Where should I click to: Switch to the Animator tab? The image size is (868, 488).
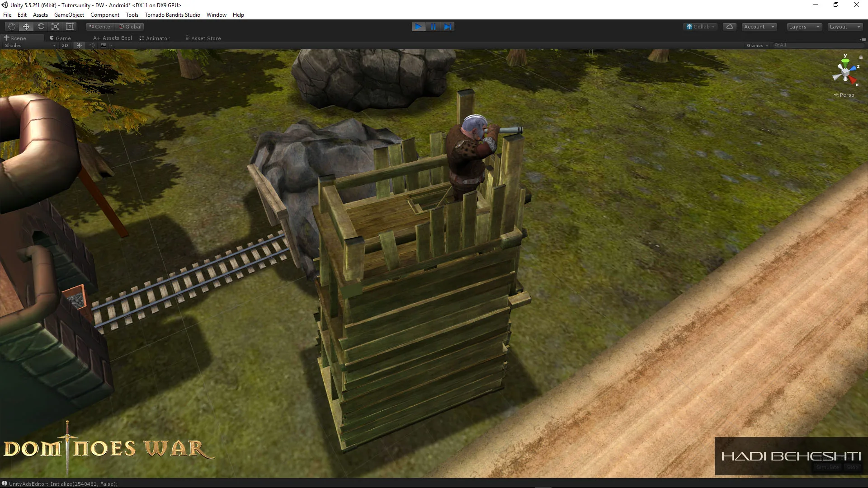(x=155, y=38)
